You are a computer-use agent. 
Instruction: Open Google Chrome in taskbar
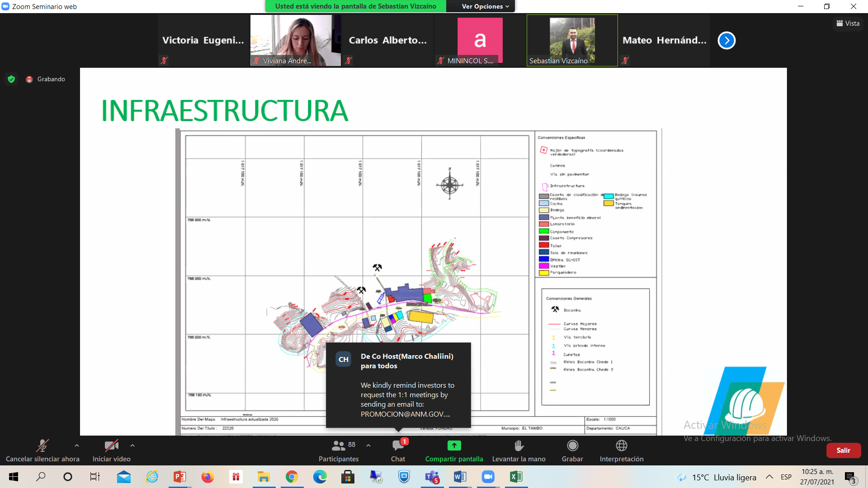click(292, 477)
